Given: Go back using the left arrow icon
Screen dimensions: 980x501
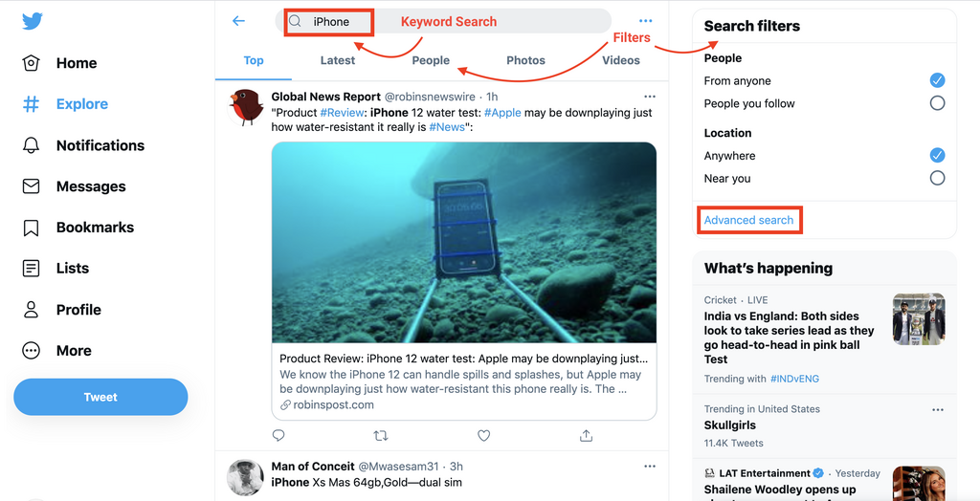Looking at the screenshot, I should click(x=238, y=21).
